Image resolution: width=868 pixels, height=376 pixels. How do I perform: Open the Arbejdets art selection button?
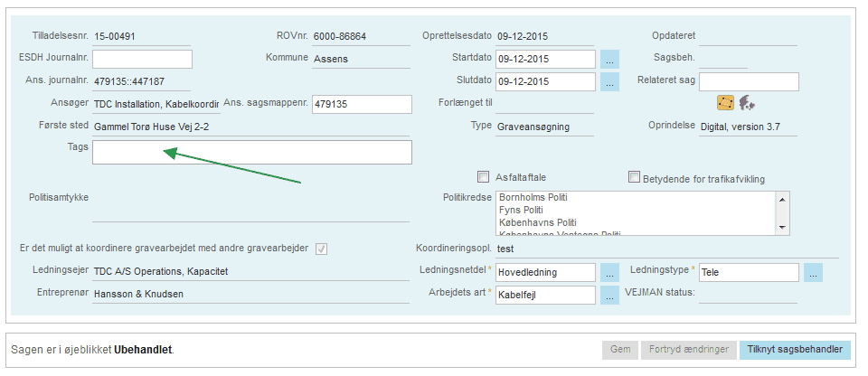pyautogui.click(x=609, y=295)
